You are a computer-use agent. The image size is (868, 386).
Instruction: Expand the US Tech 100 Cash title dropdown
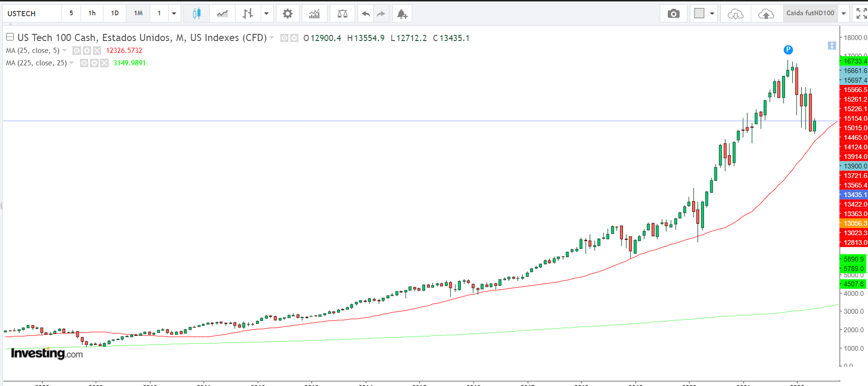coord(272,38)
